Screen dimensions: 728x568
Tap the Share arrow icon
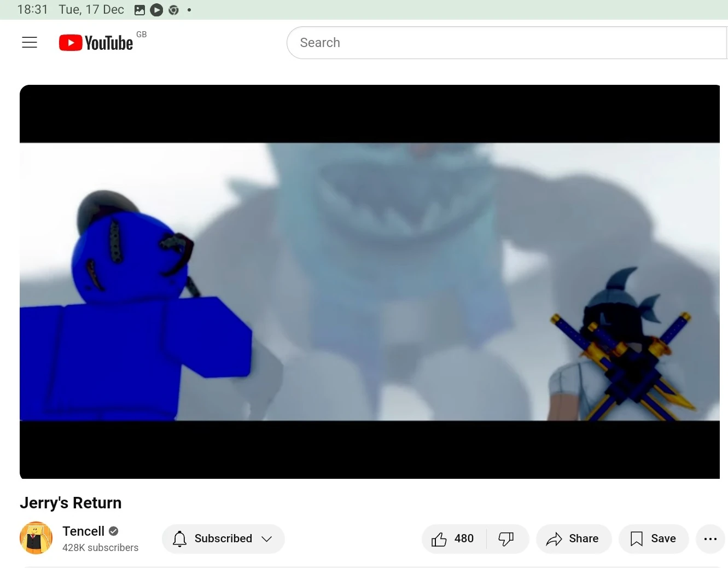(555, 539)
